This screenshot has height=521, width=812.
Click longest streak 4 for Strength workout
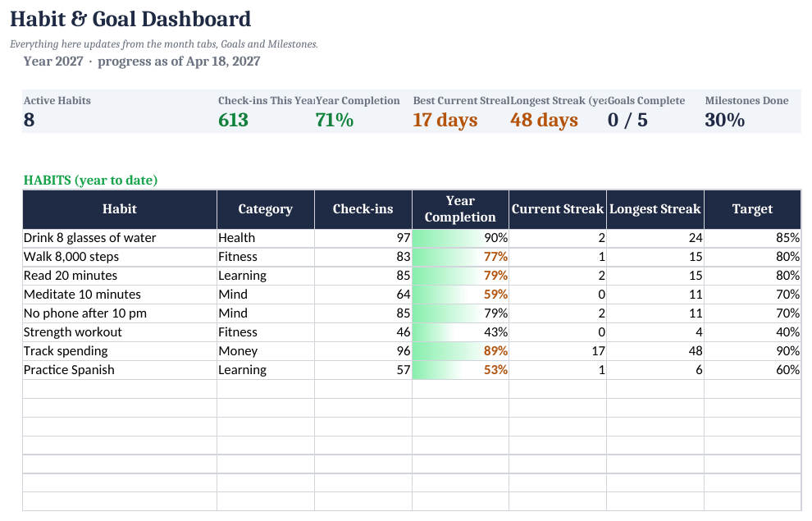pos(655,332)
